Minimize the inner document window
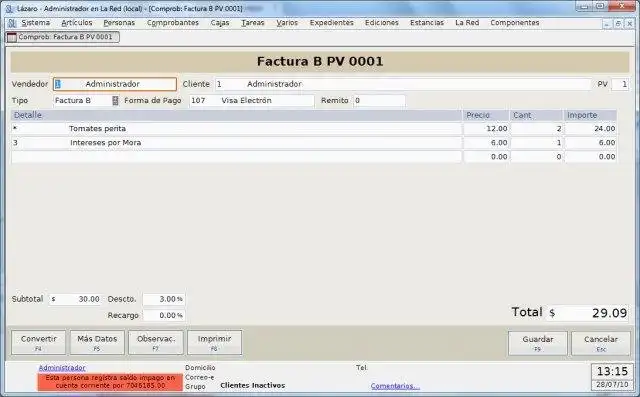 tap(607, 24)
